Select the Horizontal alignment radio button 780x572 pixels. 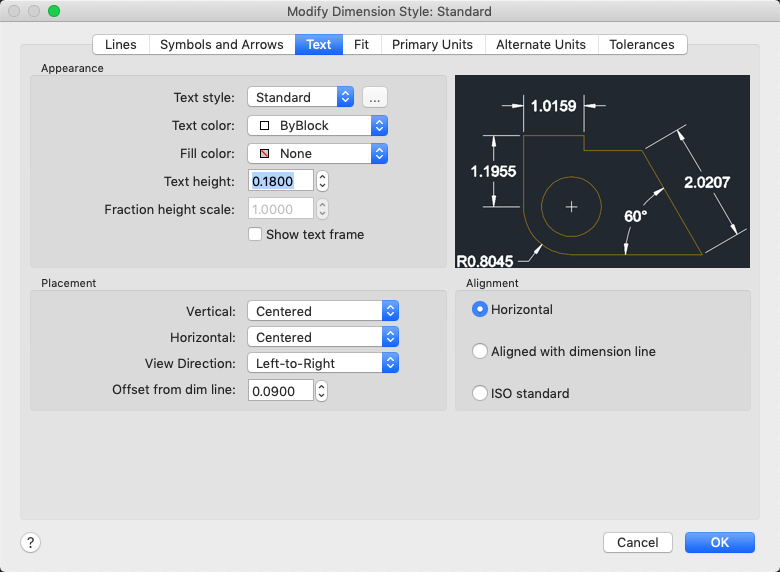tap(480, 310)
